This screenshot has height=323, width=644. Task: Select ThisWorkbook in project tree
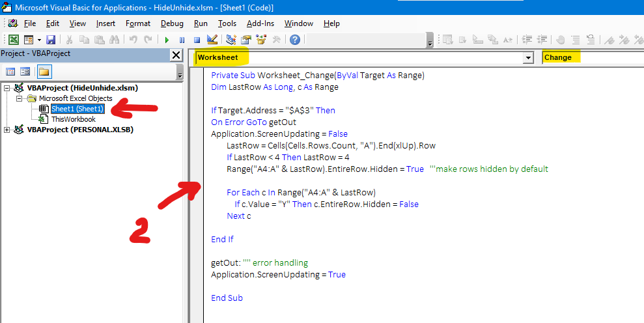point(73,119)
